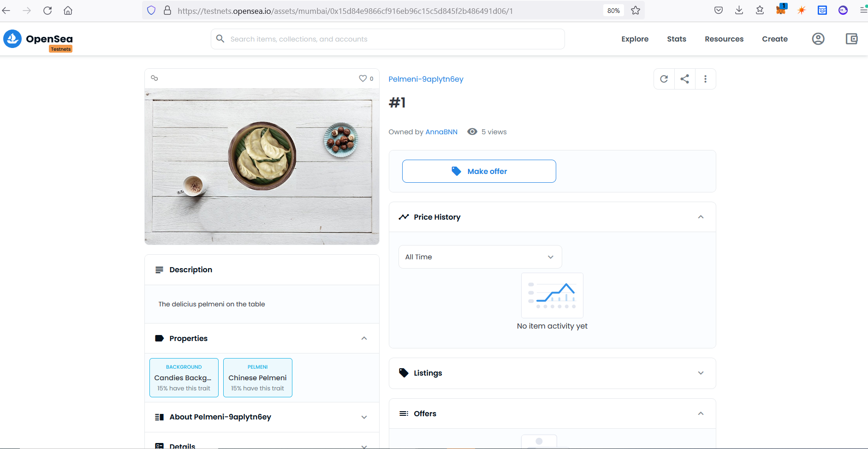Click the Polygon chain link icon
The height and width of the screenshot is (449, 868).
tap(155, 78)
